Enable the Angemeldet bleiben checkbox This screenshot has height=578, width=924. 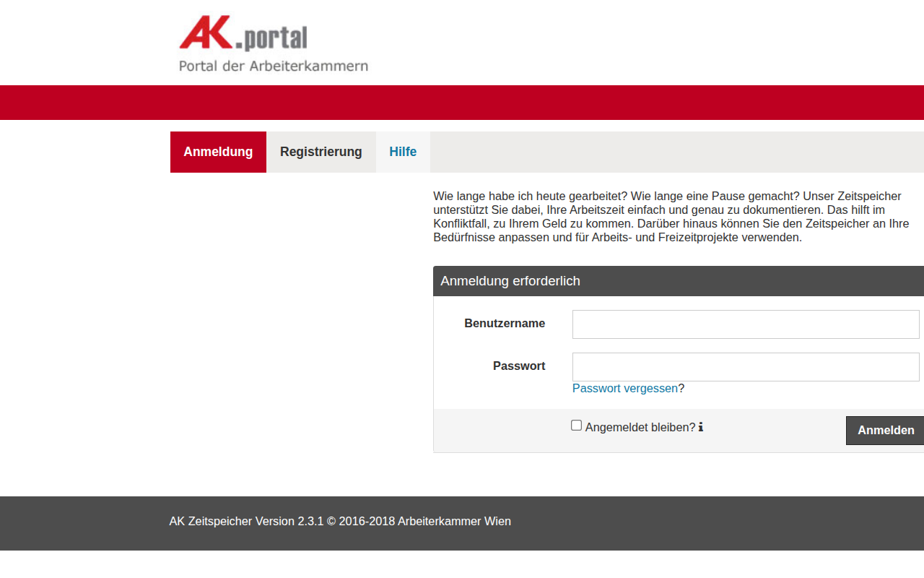click(x=576, y=425)
